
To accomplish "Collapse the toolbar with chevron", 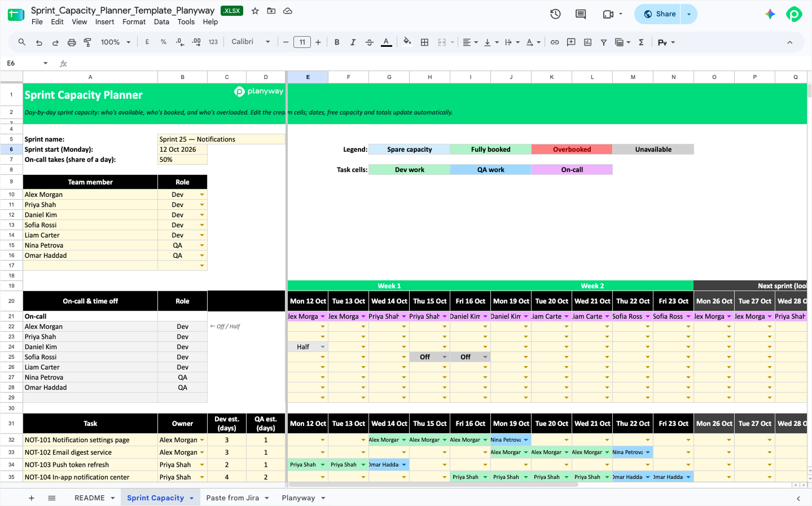I will point(789,42).
